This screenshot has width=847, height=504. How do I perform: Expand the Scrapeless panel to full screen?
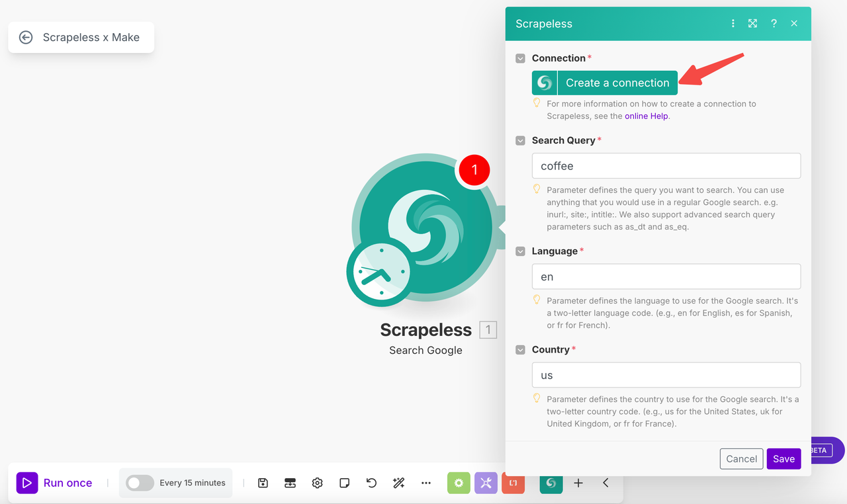click(752, 23)
